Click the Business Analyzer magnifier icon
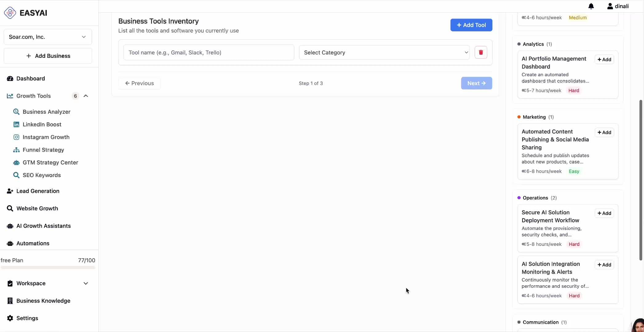The width and height of the screenshot is (644, 332). click(x=16, y=112)
